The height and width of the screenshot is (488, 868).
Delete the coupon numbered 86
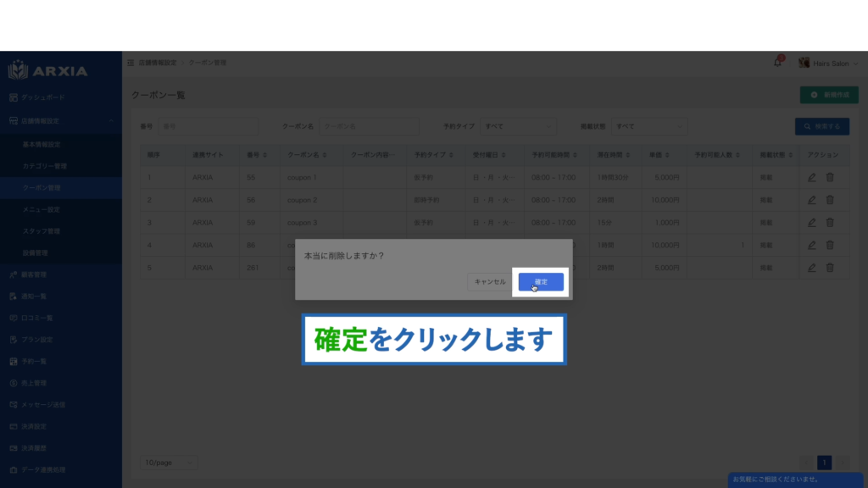click(830, 245)
